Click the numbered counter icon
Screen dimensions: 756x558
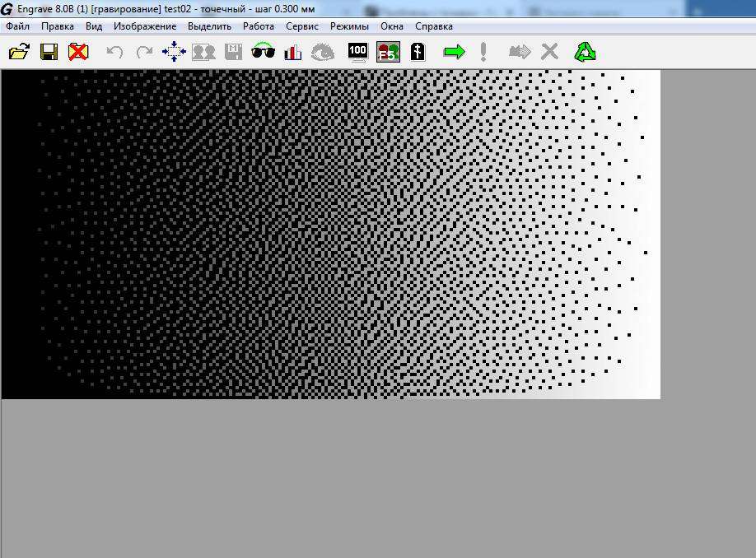tap(418, 51)
